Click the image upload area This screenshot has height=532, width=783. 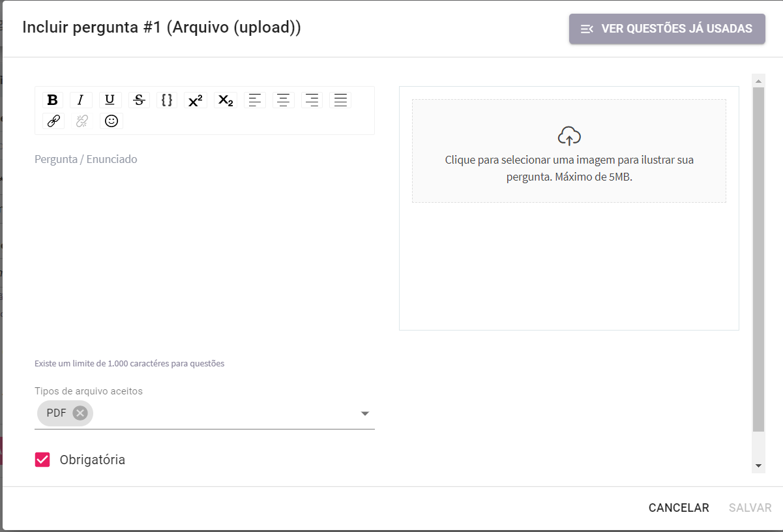coord(569,151)
